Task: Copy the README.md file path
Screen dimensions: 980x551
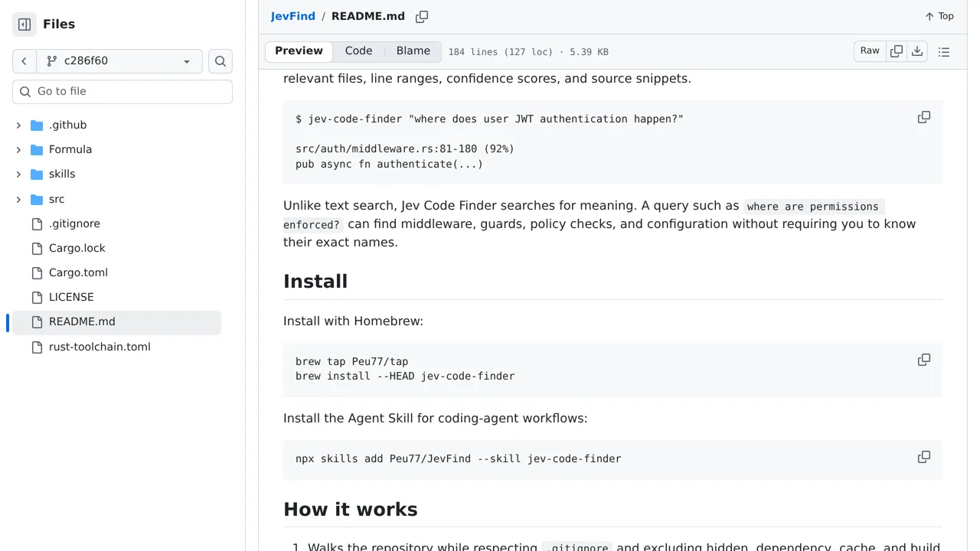Action: click(422, 16)
